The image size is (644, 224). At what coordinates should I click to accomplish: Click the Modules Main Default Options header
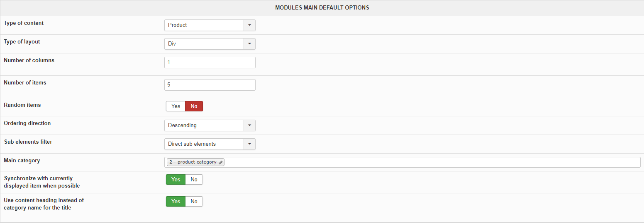pos(322,8)
